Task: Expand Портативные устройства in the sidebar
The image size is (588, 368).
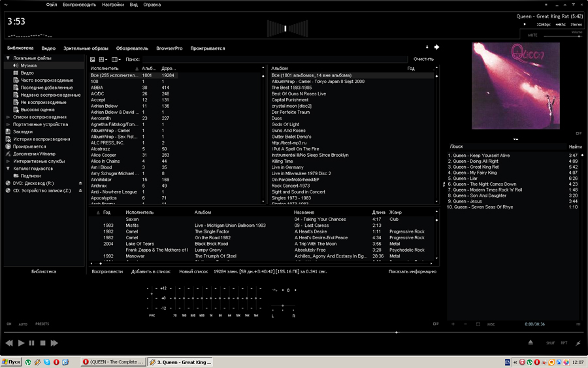Action: [8, 124]
